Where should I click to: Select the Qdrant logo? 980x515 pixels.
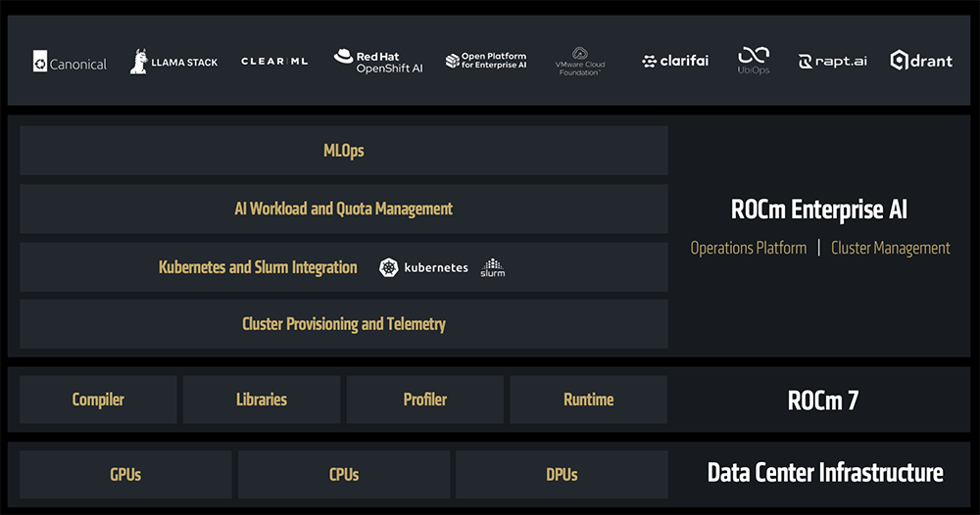(x=921, y=61)
